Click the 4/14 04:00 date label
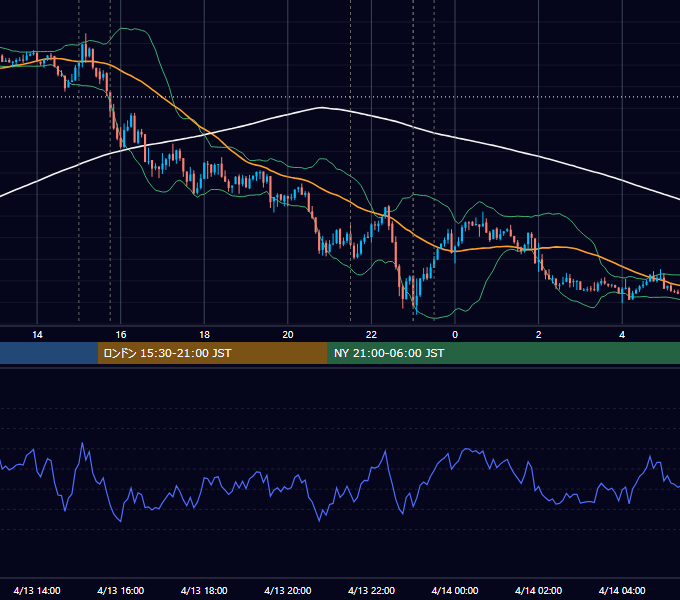This screenshot has height=600, width=680. pos(622,590)
